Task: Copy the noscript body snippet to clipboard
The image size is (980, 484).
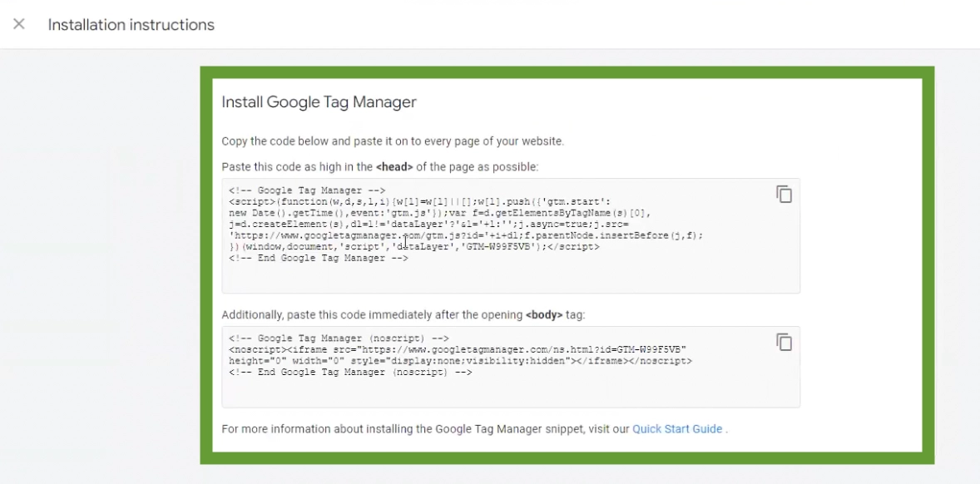Action: click(784, 343)
